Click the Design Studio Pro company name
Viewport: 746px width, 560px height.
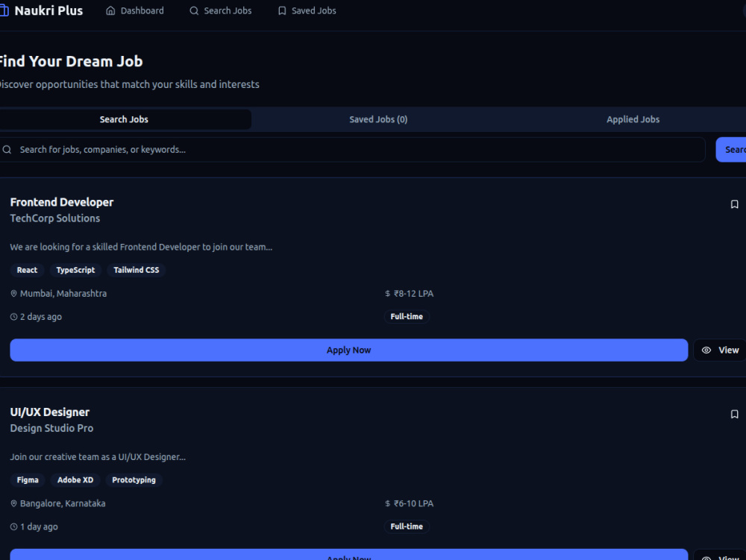[52, 428]
